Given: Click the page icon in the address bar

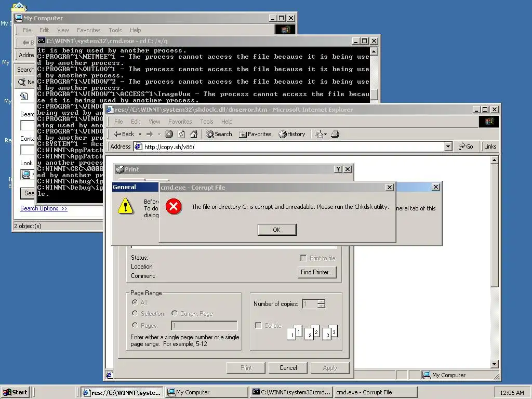Looking at the screenshot, I should click(x=138, y=147).
